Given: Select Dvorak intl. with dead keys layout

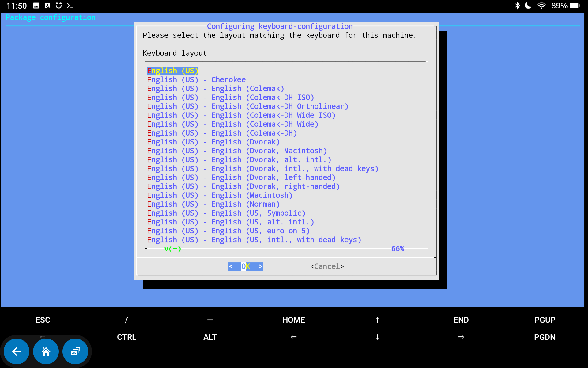Looking at the screenshot, I should click(x=263, y=169).
